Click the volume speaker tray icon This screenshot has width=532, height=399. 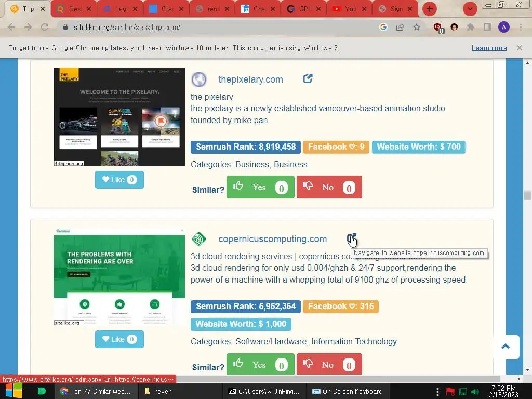475,392
